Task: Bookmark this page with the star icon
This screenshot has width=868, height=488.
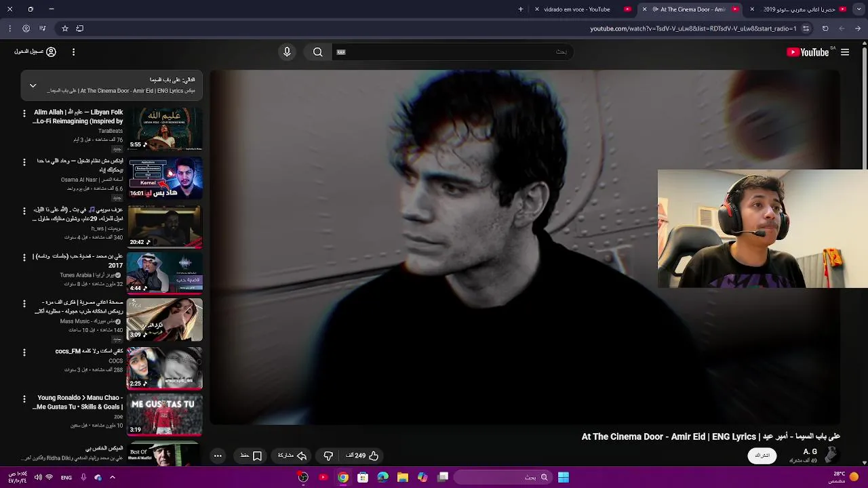Action: [x=65, y=28]
